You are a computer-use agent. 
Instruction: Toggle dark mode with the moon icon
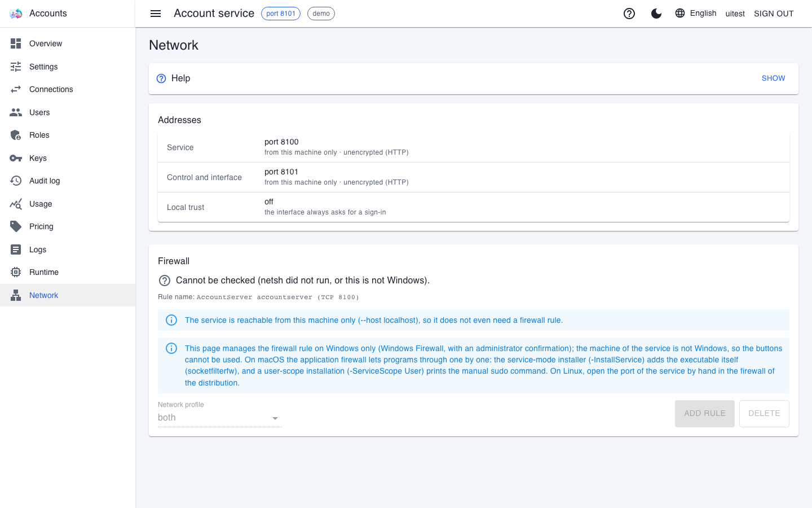(x=656, y=14)
